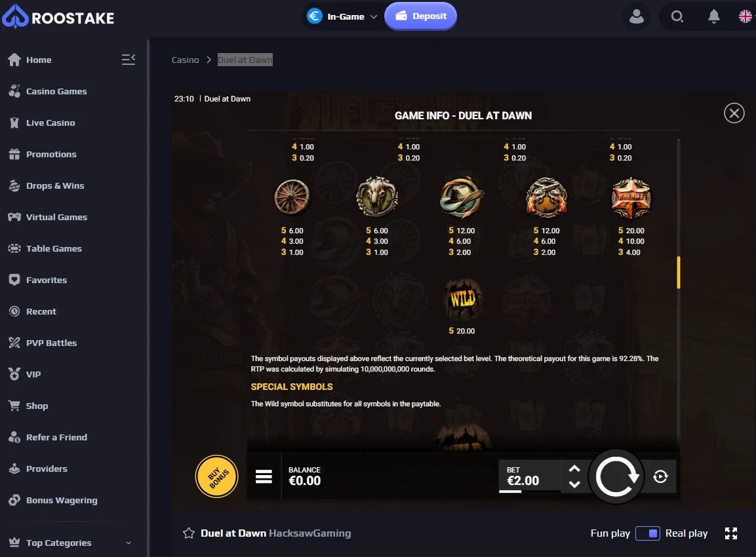The height and width of the screenshot is (557, 756).
Task: Toggle Fun play / Real play switch
Action: tap(648, 533)
